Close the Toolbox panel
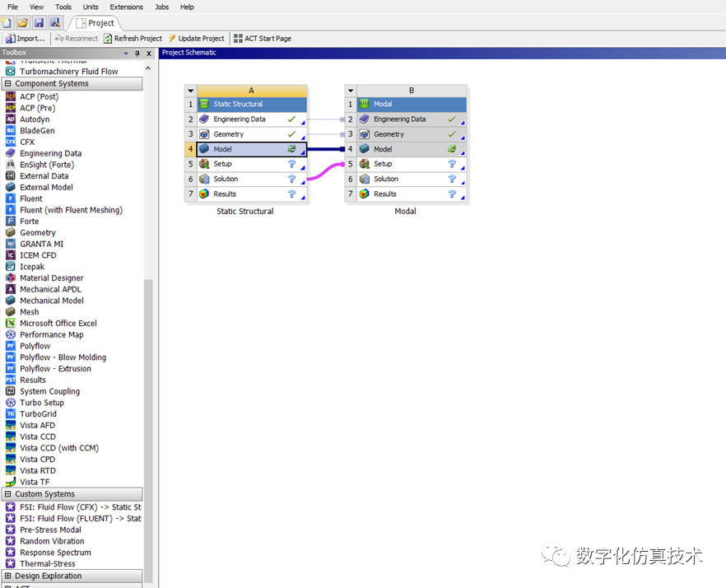This screenshot has width=726, height=588. tap(149, 54)
